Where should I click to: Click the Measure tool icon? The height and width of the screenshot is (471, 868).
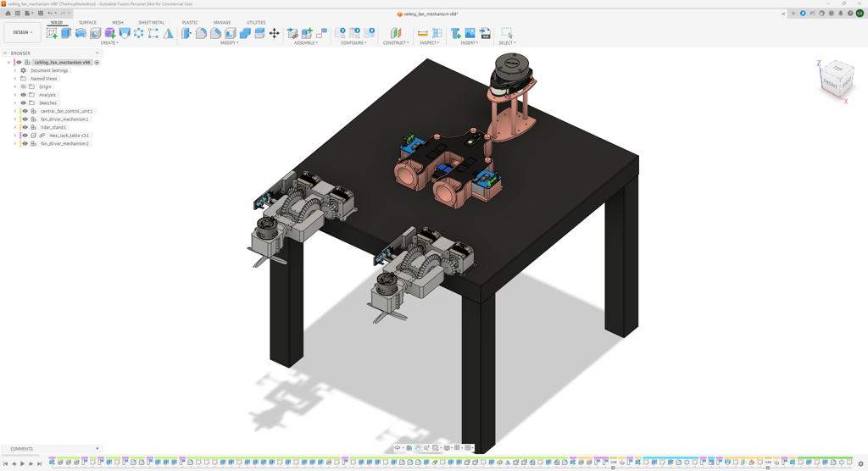tap(422, 33)
